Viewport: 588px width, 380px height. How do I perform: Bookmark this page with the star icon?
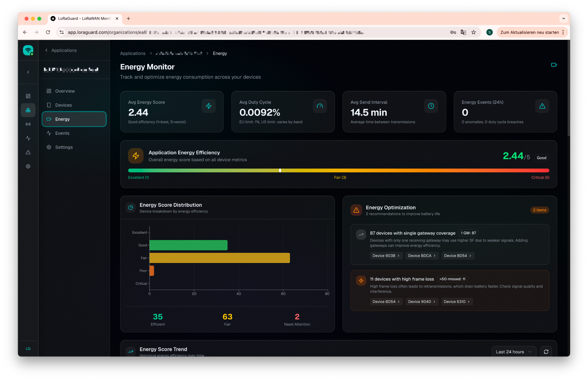click(x=473, y=32)
